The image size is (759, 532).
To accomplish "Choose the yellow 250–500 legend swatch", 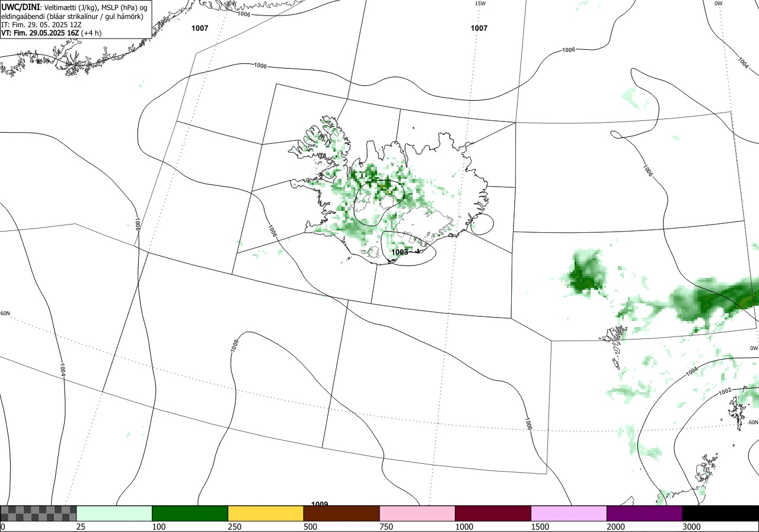I will tap(266, 513).
